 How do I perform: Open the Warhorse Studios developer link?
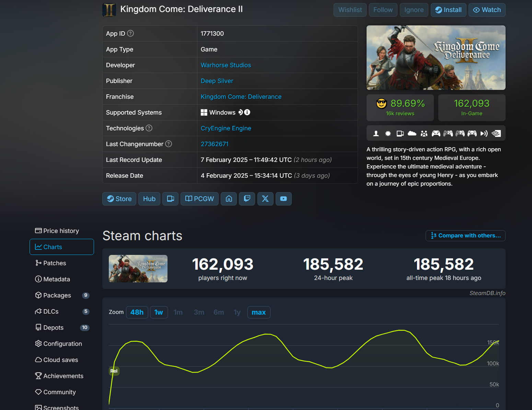tap(226, 65)
